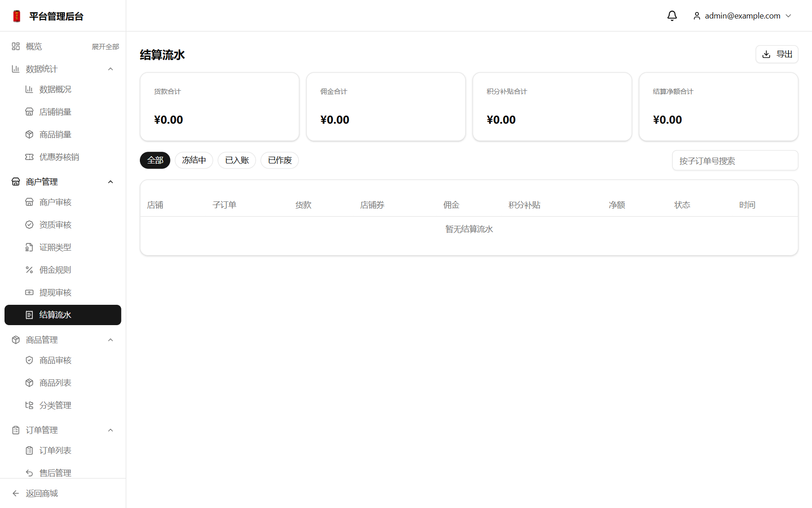Click the 返回商城 back arrow icon
The width and height of the screenshot is (812, 508).
[x=16, y=493]
